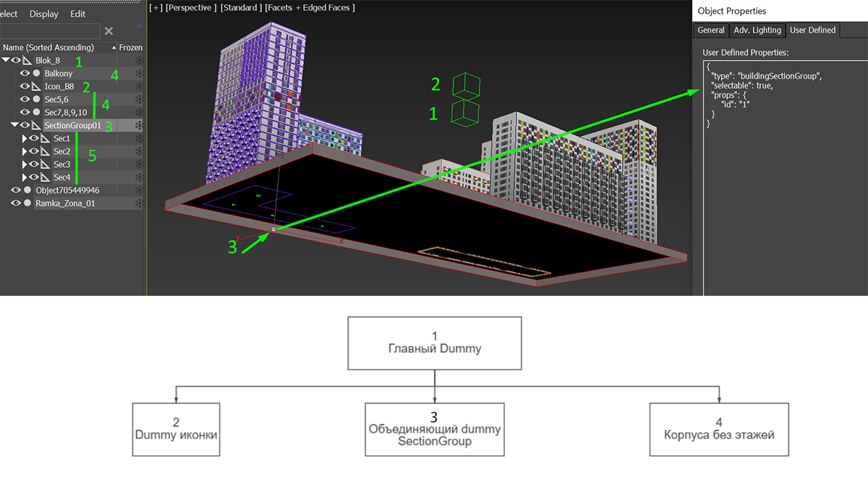Click the Frozen column header
This screenshot has width=868, height=487.
(x=130, y=47)
